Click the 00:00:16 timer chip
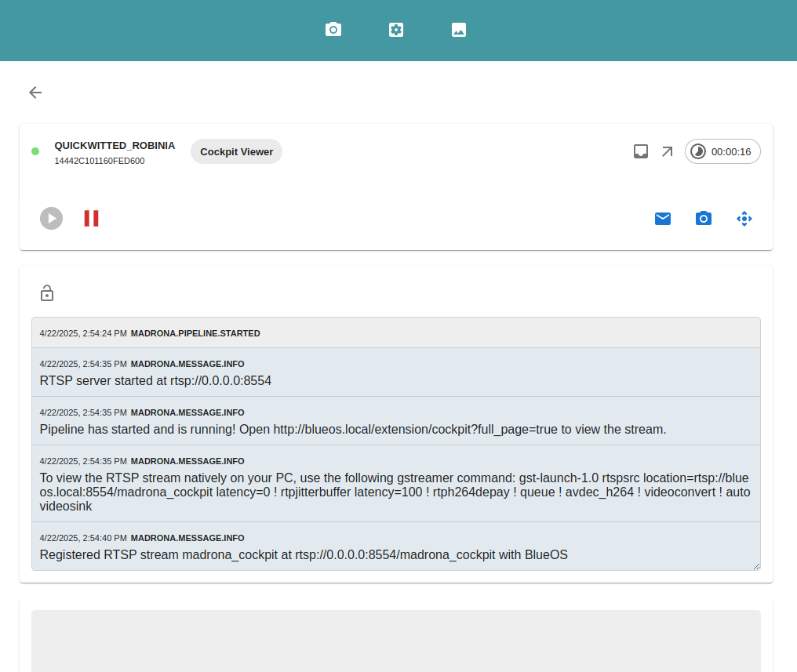Viewport: 797px width, 672px height. tap(722, 151)
